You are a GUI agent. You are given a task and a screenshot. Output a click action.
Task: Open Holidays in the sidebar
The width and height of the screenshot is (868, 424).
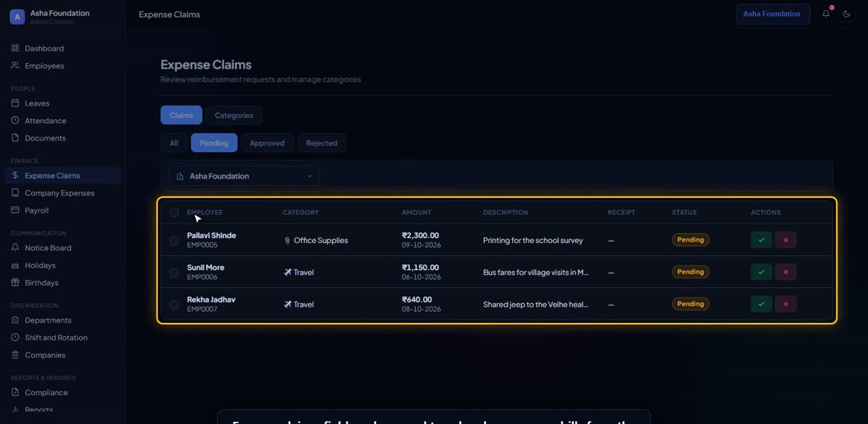(62, 266)
